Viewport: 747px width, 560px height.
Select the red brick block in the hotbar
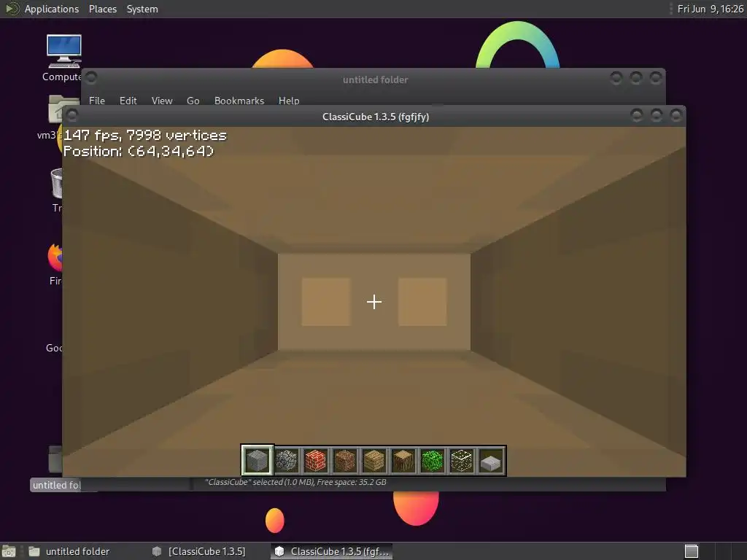click(x=315, y=461)
